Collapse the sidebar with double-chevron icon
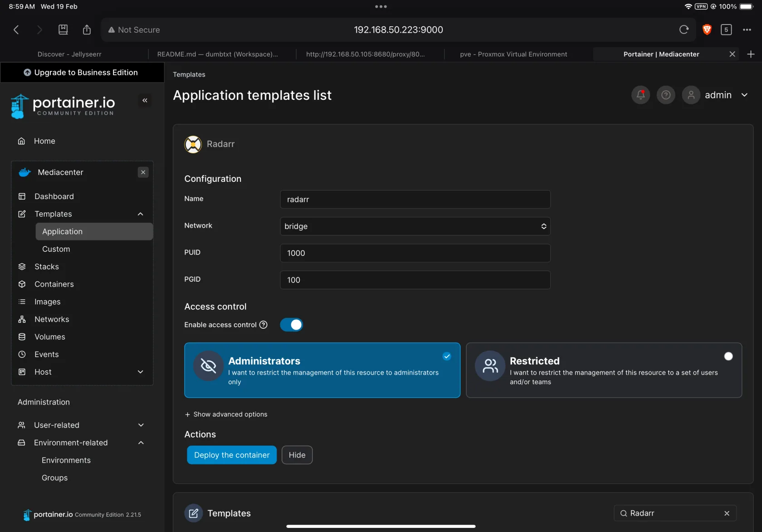Viewport: 762px width, 532px height. 145,100
